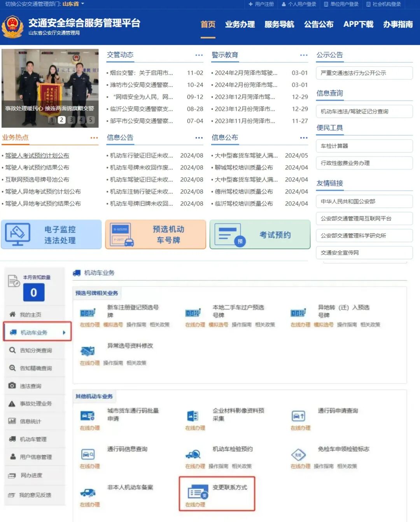Open the 服务导航 navigation menu
The height and width of the screenshot is (522, 420).
tap(279, 24)
